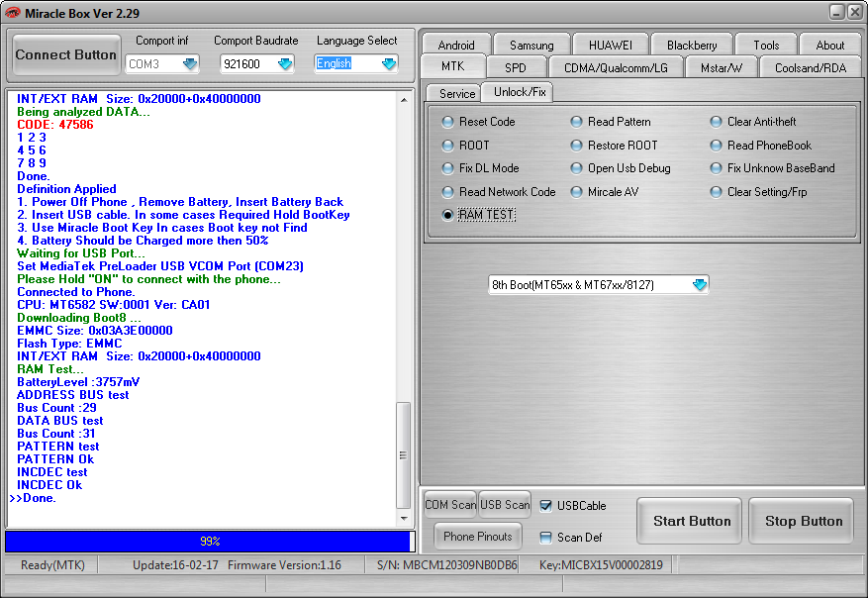Screen dimensions: 868x598
Task: Click the Update:16-02-17 status text
Action: [175, 565]
